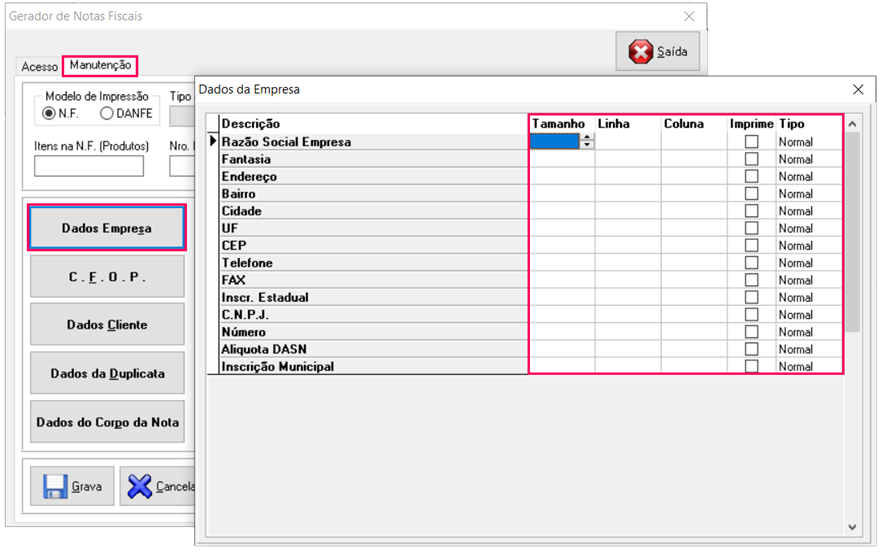Click the Tamanho spinner arrows for Razão Social
886x553 pixels.
pyautogui.click(x=587, y=142)
